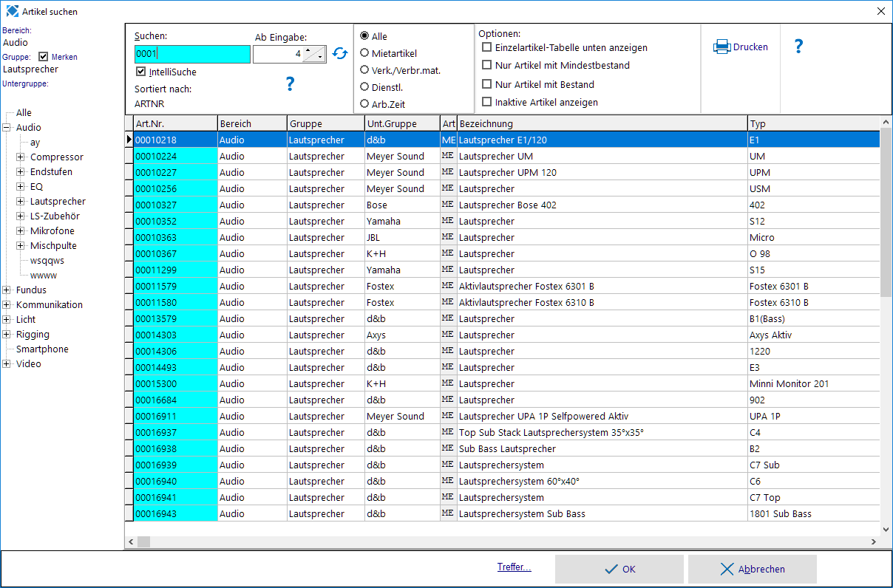Click the Minni Monitor 201 type cell
The image size is (893, 588).
pos(814,383)
